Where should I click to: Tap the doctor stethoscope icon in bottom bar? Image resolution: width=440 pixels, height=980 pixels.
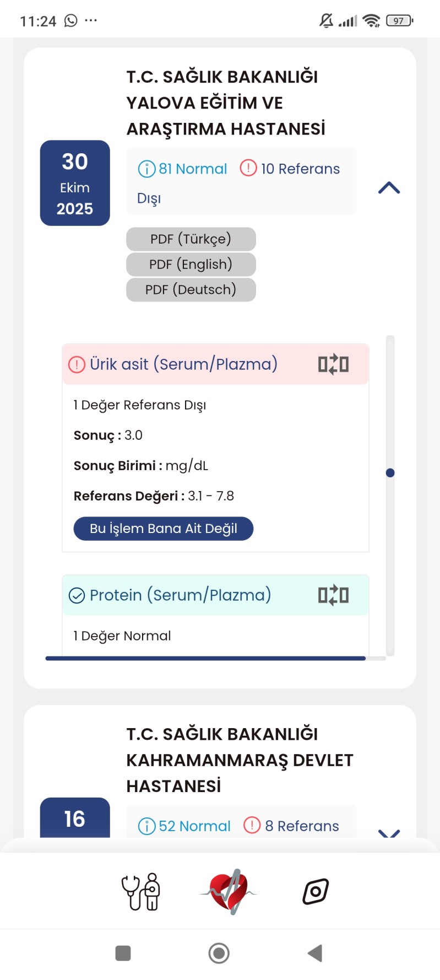(x=141, y=891)
